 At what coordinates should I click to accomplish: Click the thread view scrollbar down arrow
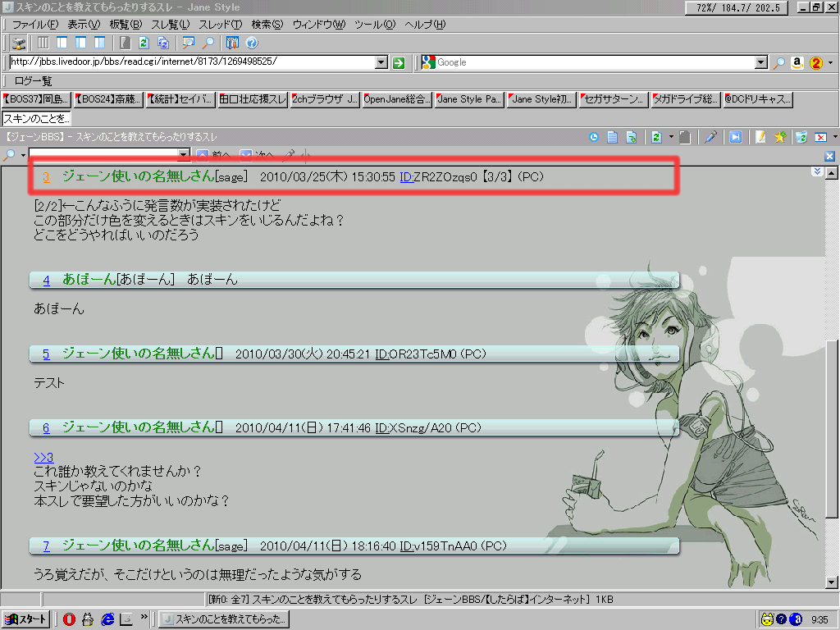click(x=832, y=582)
